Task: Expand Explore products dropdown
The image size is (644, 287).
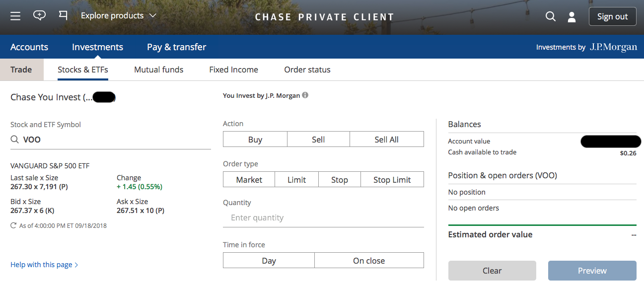Action: coord(119,16)
